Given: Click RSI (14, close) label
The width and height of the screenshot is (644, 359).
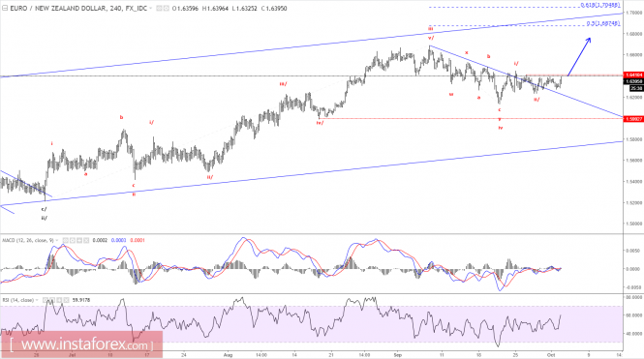Looking at the screenshot, I should [18, 300].
